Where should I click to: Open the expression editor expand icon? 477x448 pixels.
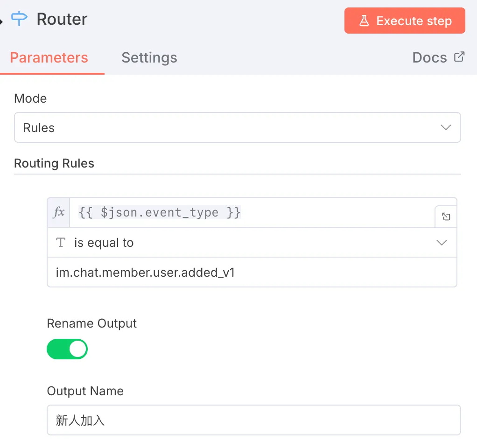tap(446, 217)
